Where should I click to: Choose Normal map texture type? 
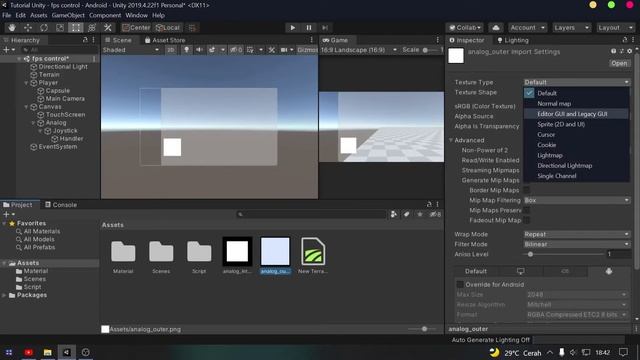tap(576, 104)
